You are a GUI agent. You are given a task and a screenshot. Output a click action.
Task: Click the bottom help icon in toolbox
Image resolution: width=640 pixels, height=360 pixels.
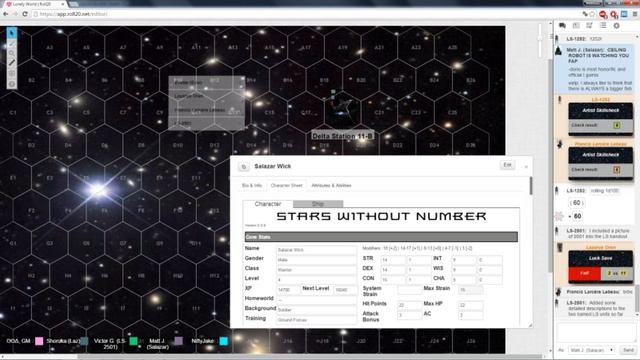[12, 84]
